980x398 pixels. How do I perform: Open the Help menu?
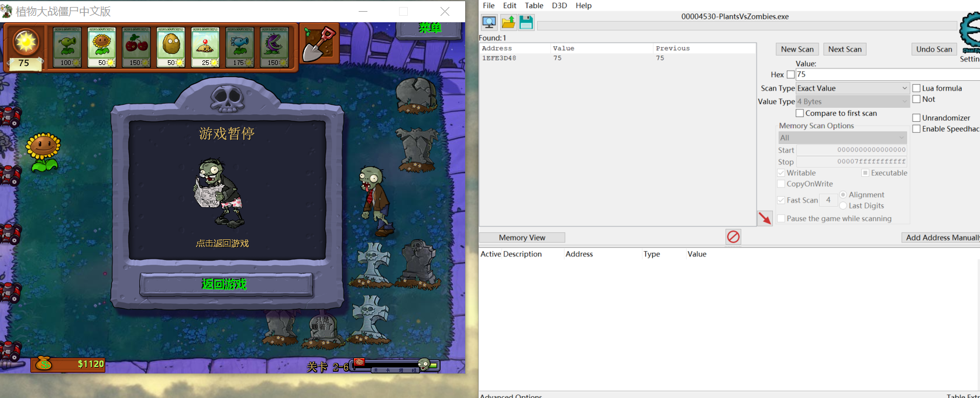583,5
